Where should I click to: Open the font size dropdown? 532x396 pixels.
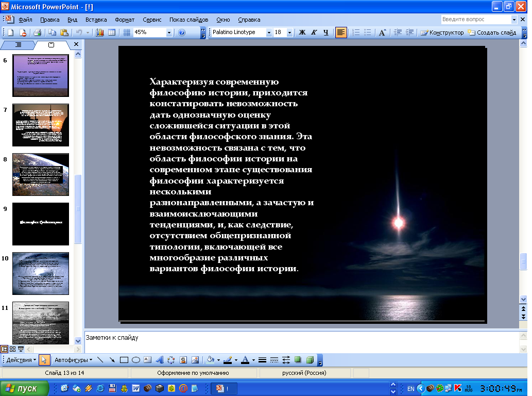click(289, 32)
